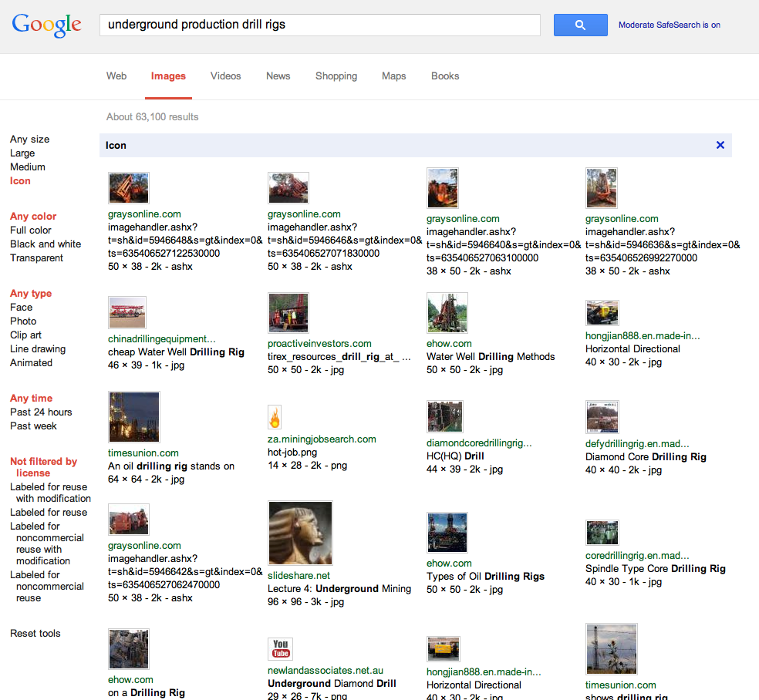Filter image type to Clip art
The image size is (759, 700).
coord(25,335)
